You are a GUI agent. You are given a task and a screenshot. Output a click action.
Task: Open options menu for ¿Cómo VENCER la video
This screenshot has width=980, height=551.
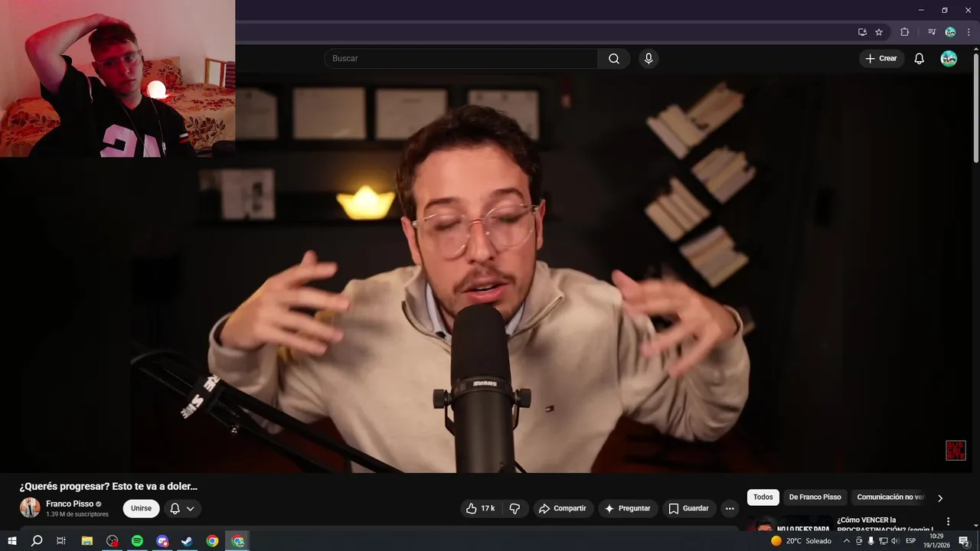pyautogui.click(x=948, y=522)
